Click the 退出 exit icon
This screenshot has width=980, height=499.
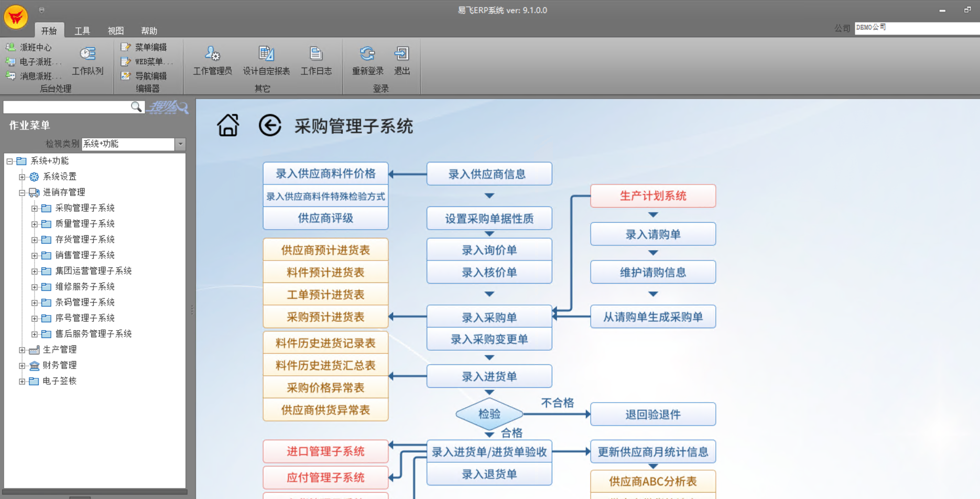pyautogui.click(x=402, y=53)
